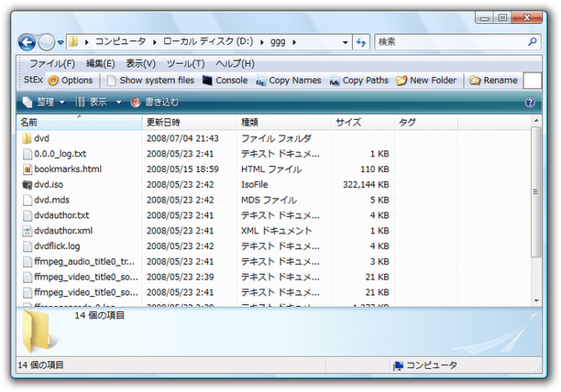This screenshot has height=392, width=561.
Task: Open StEx Options
Action: pyautogui.click(x=71, y=81)
